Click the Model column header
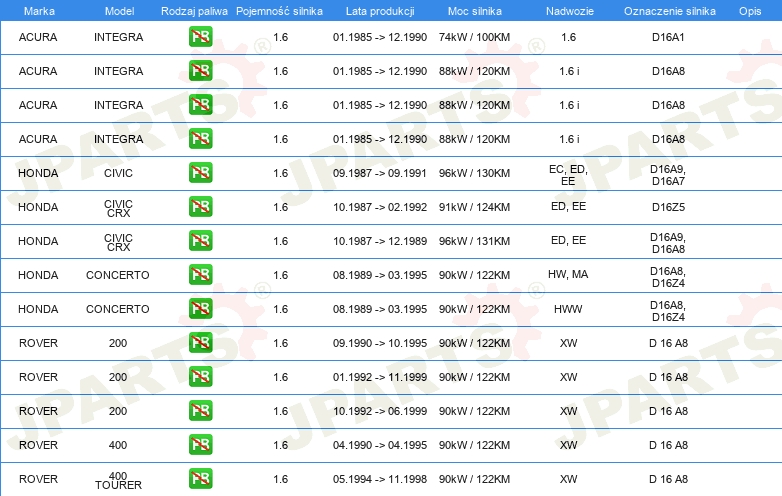 coord(119,11)
